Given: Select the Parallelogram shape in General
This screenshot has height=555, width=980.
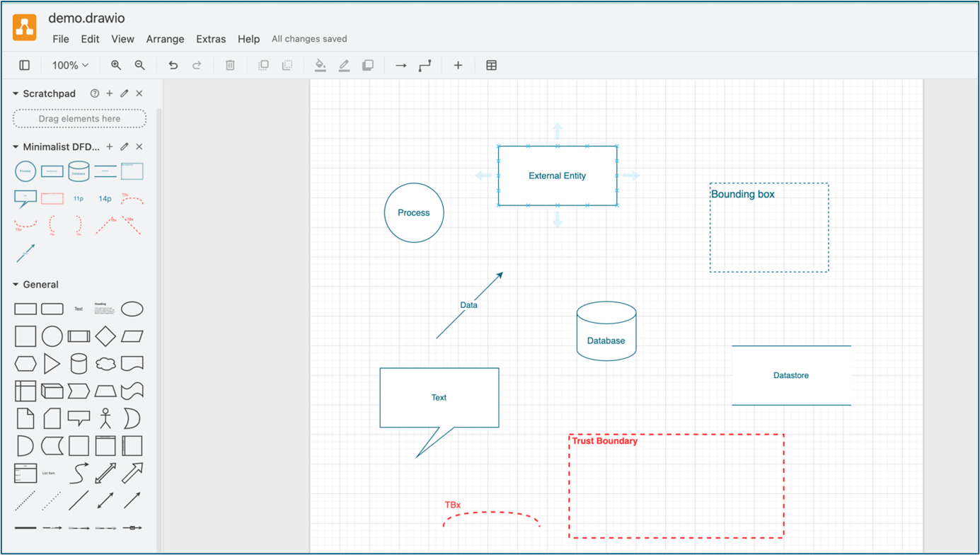Looking at the screenshot, I should (132, 336).
